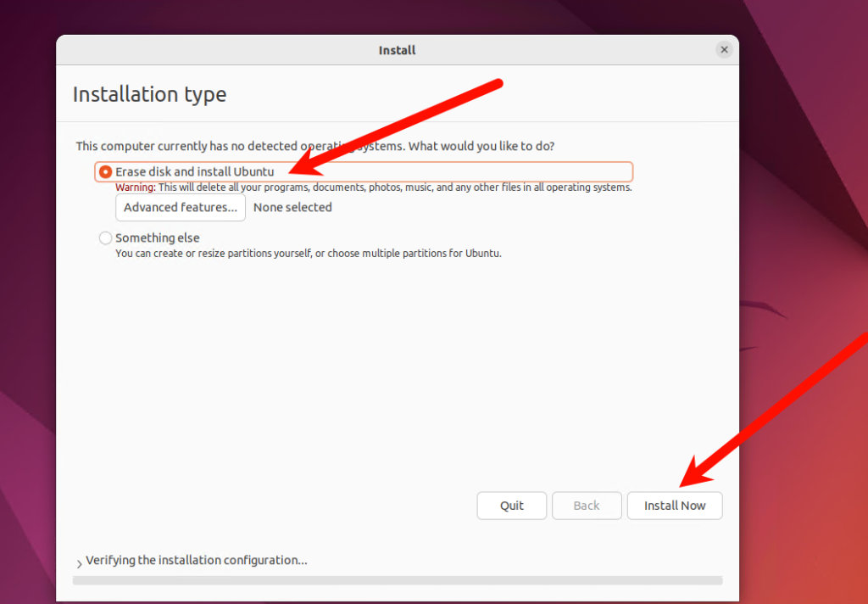Image resolution: width=868 pixels, height=604 pixels.
Task: Click the Warning text about deleting files
Action: pos(373,187)
